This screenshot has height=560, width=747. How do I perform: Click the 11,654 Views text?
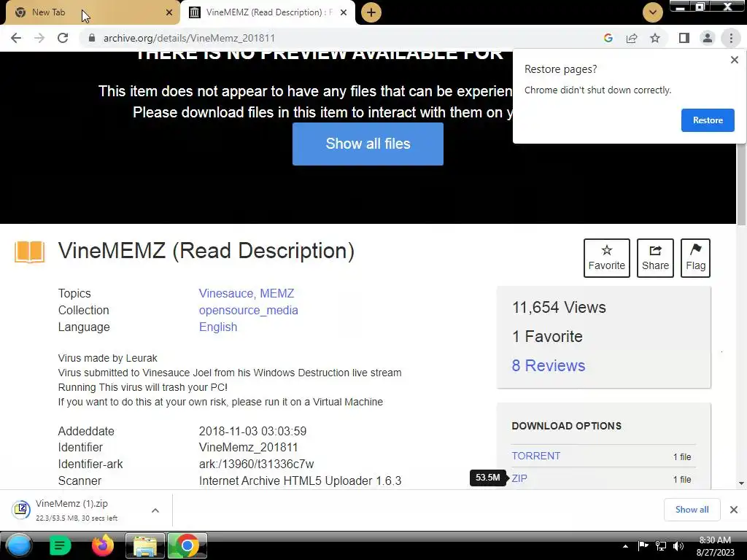[559, 307]
